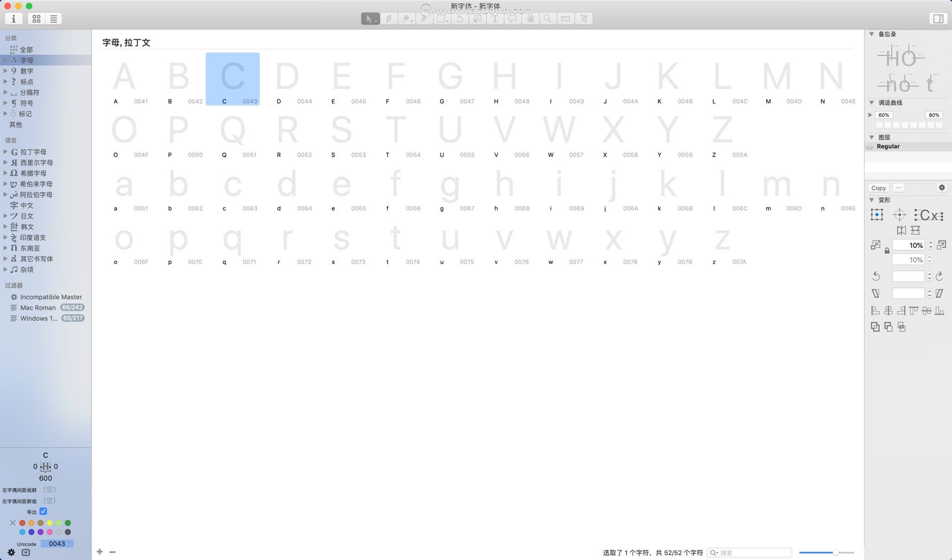The width and height of the screenshot is (952, 560).
Task: Select the Text tool in the toolbar
Action: click(x=495, y=19)
